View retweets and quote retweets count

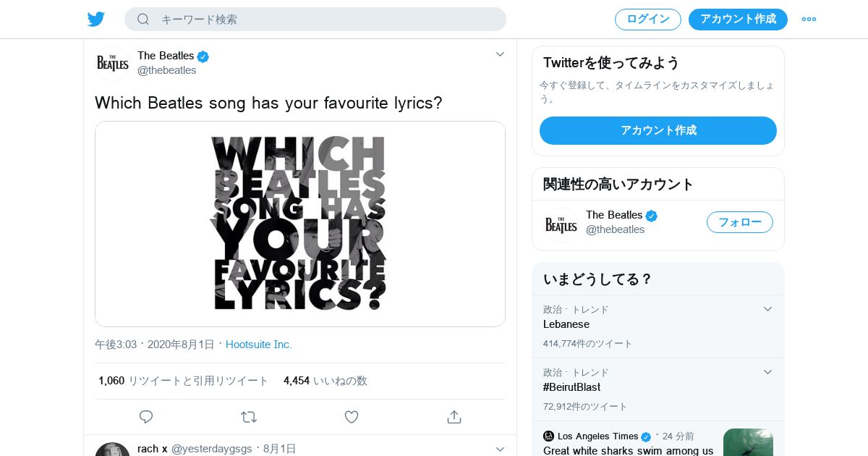(x=184, y=381)
